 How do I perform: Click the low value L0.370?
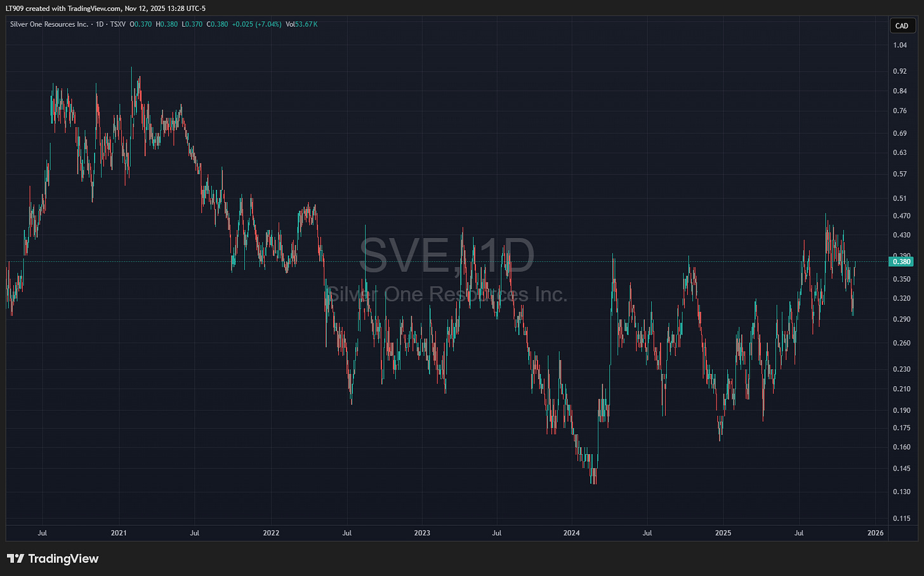pyautogui.click(x=192, y=24)
